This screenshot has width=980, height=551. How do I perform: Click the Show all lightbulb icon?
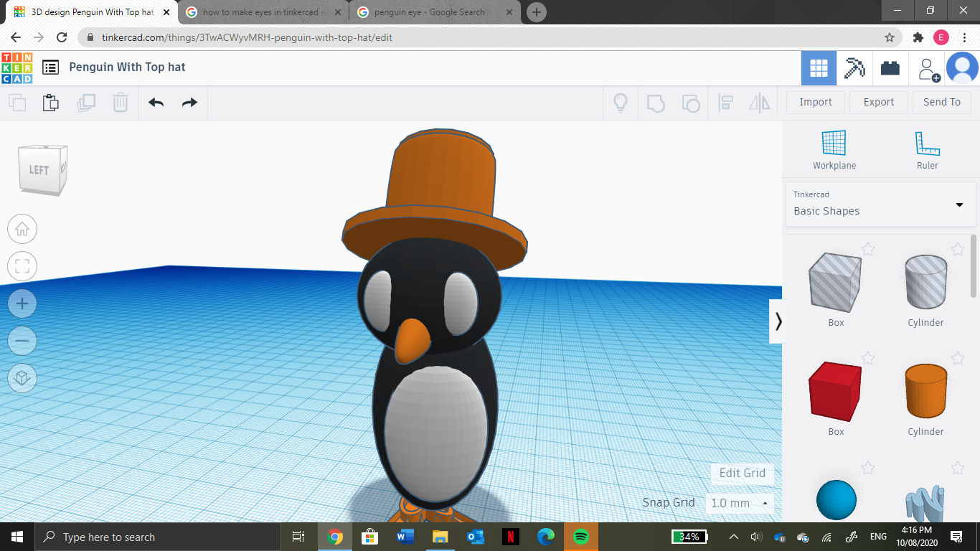coord(621,103)
